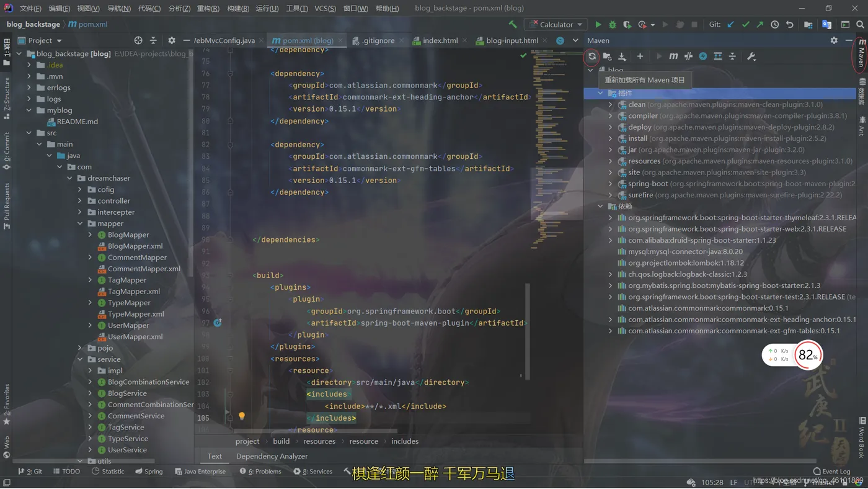
Task: Open the Problems tool window
Action: [260, 472]
